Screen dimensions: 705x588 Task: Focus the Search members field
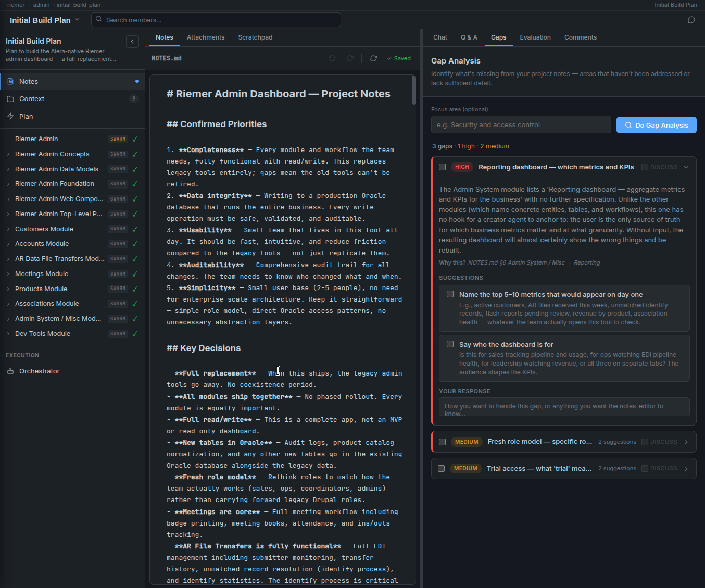(x=216, y=20)
